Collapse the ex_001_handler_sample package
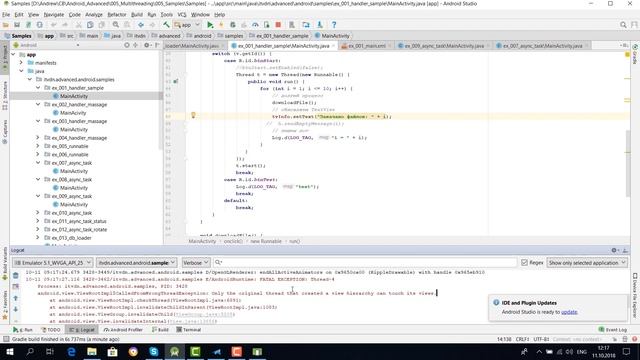The image size is (640, 360). (38, 88)
